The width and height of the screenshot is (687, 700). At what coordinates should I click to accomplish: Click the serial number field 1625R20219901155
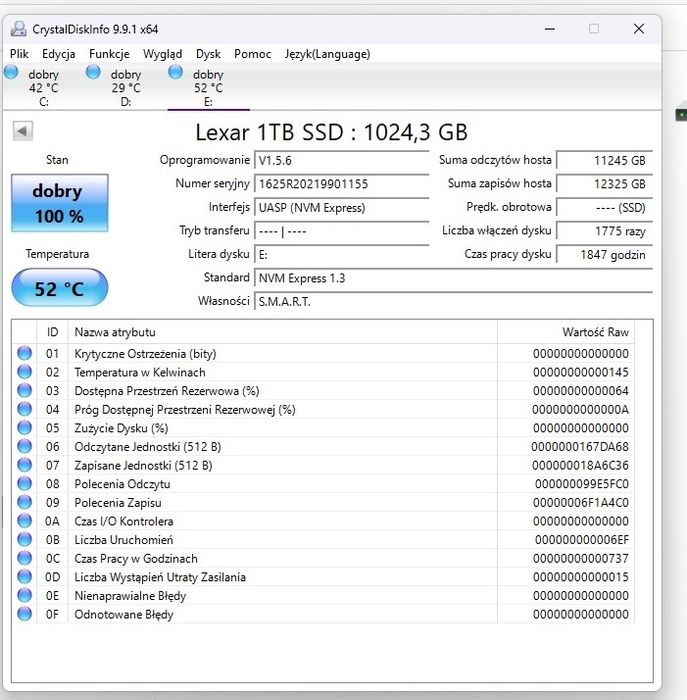coord(341,184)
